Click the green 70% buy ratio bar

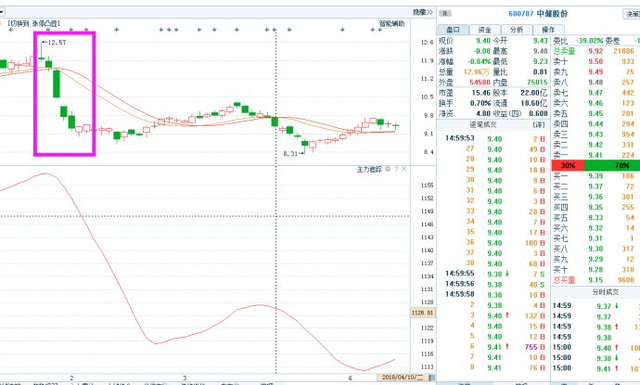[x=612, y=165]
